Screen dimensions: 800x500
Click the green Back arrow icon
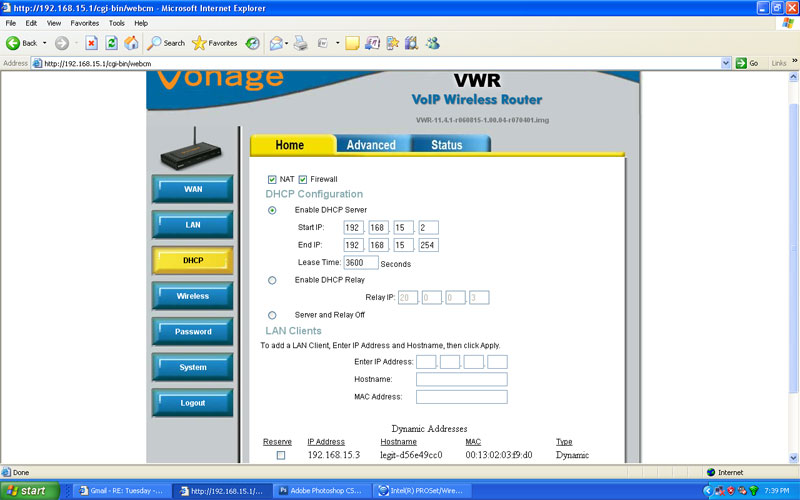click(x=13, y=43)
